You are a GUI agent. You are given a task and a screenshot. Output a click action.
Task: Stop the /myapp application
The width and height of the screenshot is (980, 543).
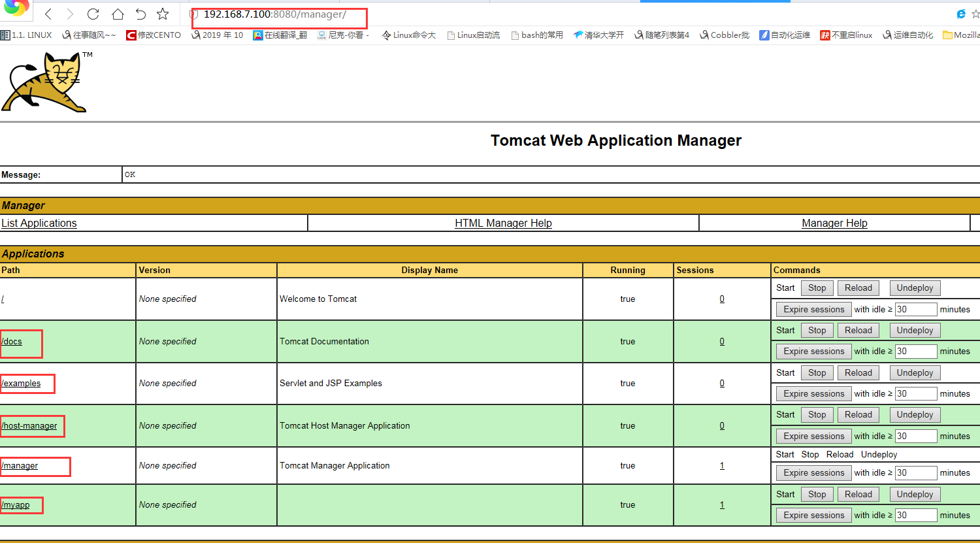pos(817,495)
